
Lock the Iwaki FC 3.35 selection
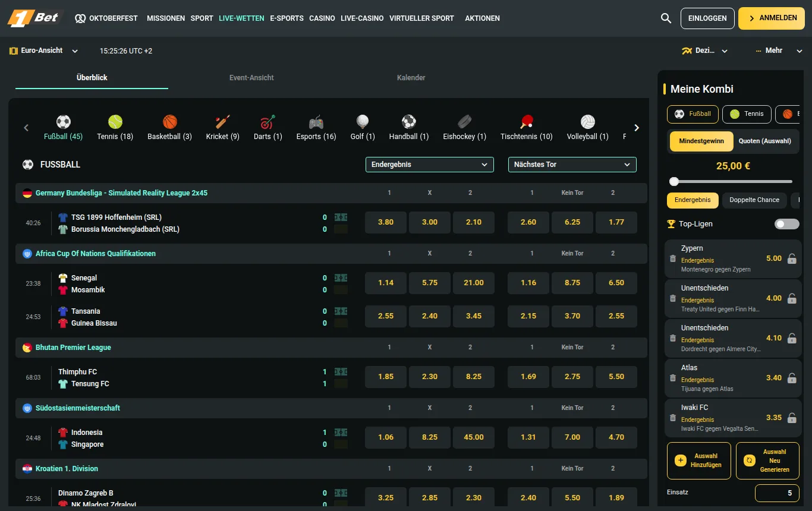792,418
